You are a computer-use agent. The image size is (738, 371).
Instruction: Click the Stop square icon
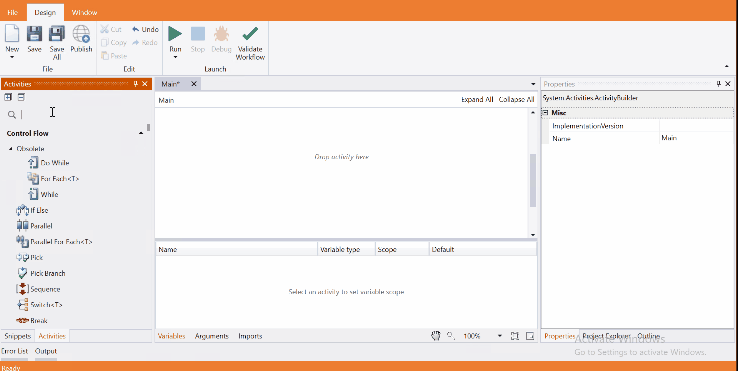click(198, 34)
